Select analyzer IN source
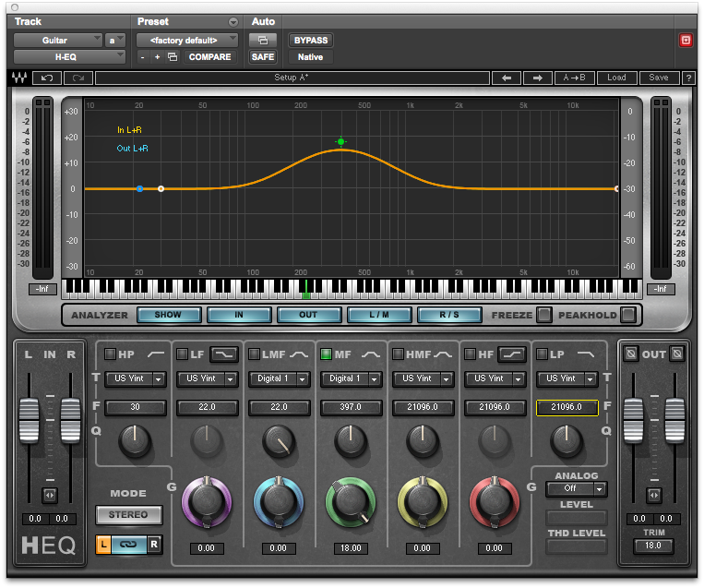Screen dimensions: 704x588 click(239, 315)
